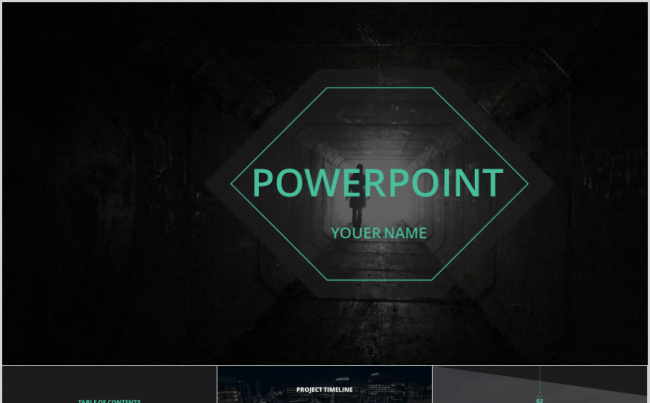Image resolution: width=650 pixels, height=403 pixels.
Task: Click the tunnel floor below the hexagon
Action: [379, 332]
